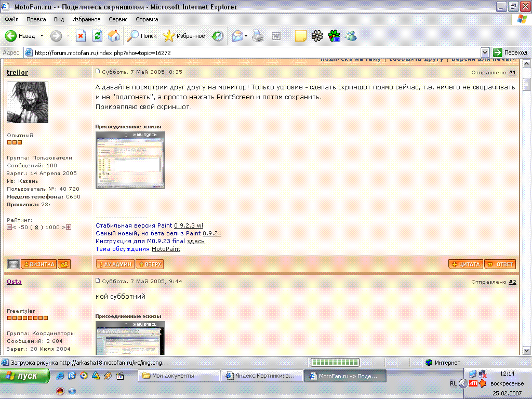Click the пуск Start button
532x399 pixels.
coord(25,376)
